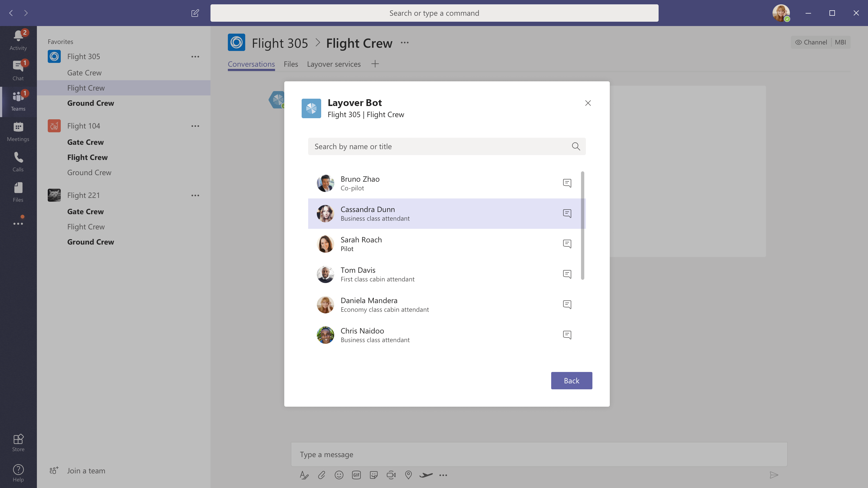This screenshot has width=868, height=488.
Task: Click the Back button
Action: [x=572, y=381]
